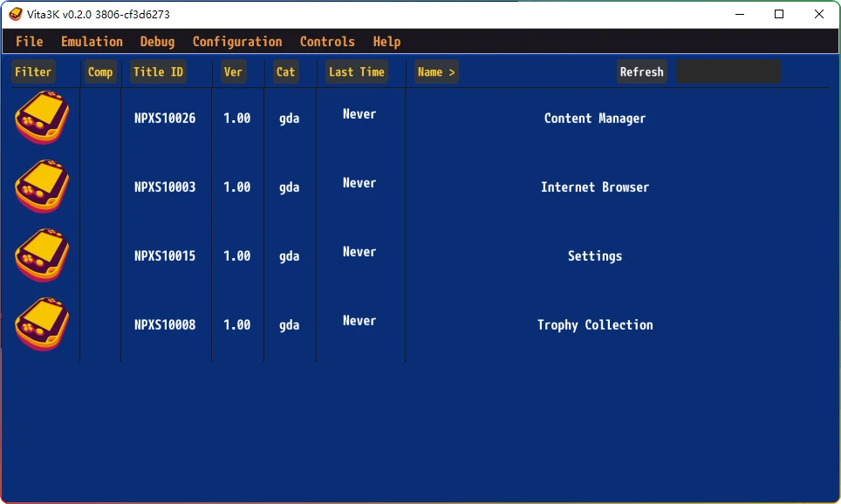Open Settings app via its Vita icon
Viewport: 841px width, 504px height.
point(42,255)
